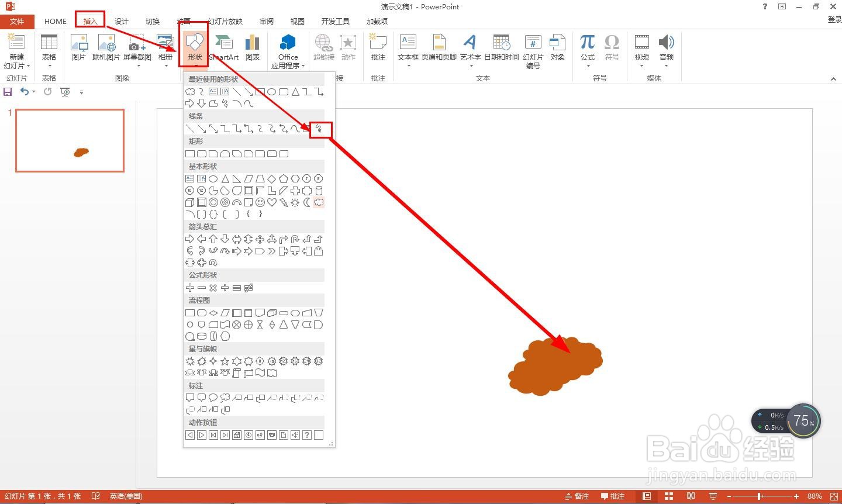The height and width of the screenshot is (504, 842).
Task: Insert a chart via 图表
Action: pos(253,47)
